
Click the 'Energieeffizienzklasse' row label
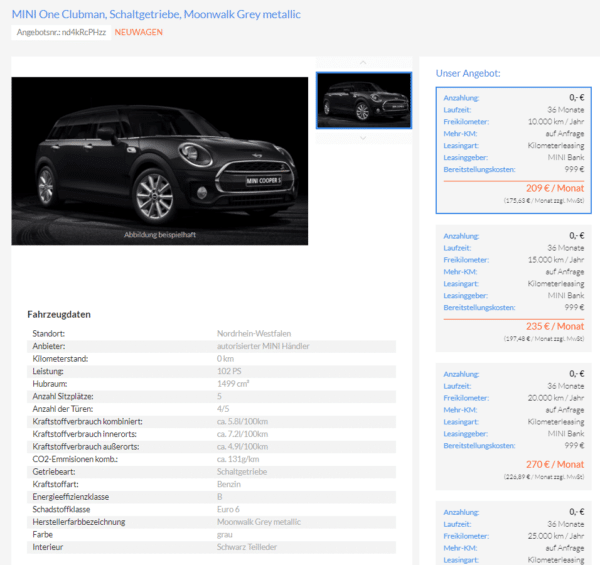tap(71, 497)
